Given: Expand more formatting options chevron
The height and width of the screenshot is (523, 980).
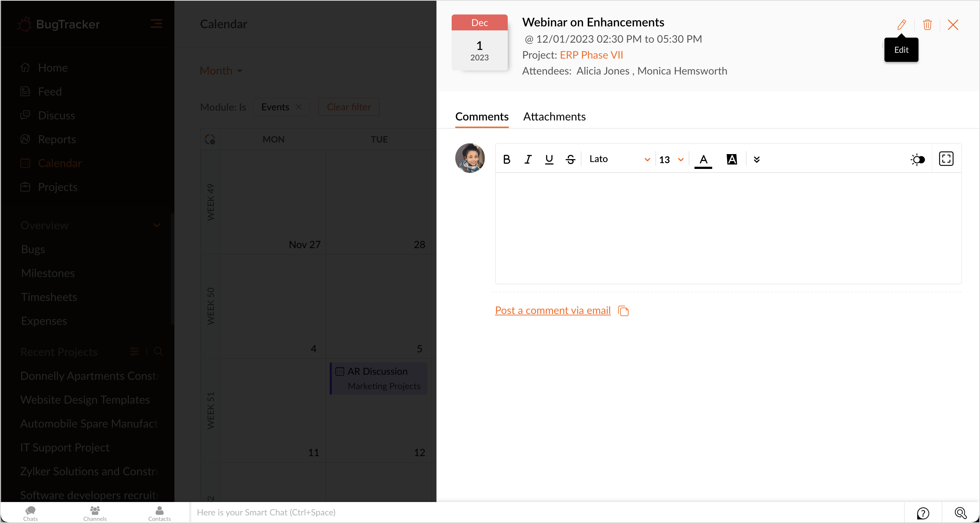Looking at the screenshot, I should point(756,159).
